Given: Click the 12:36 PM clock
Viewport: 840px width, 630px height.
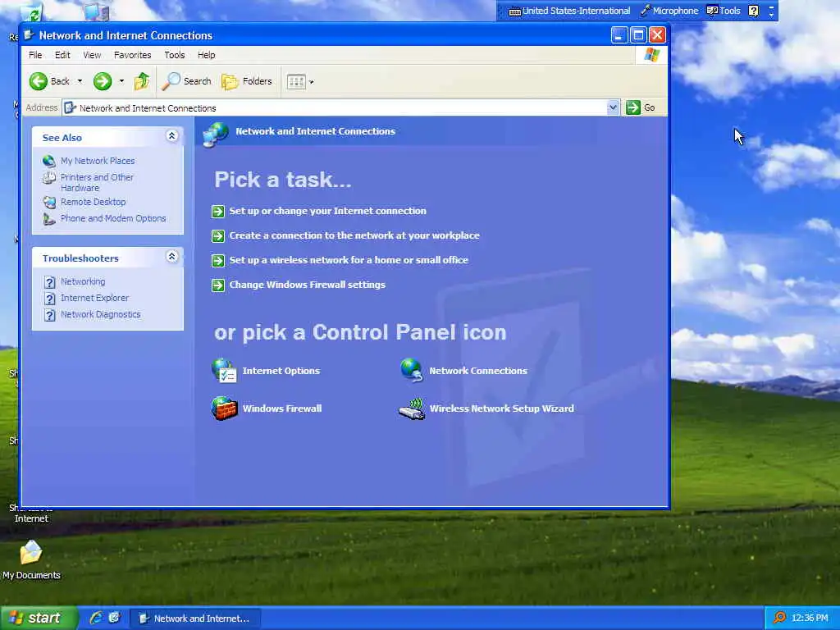Looking at the screenshot, I should [810, 619].
